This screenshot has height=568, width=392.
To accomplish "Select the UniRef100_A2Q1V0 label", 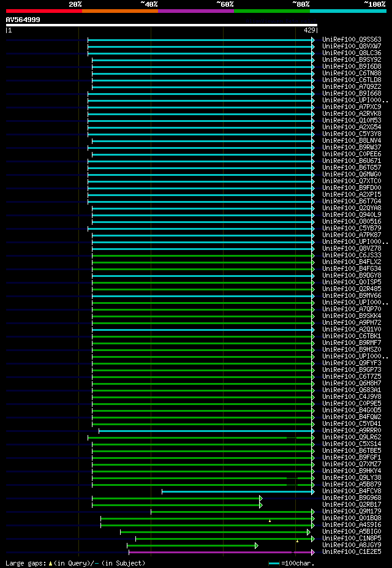I will [x=352, y=330].
